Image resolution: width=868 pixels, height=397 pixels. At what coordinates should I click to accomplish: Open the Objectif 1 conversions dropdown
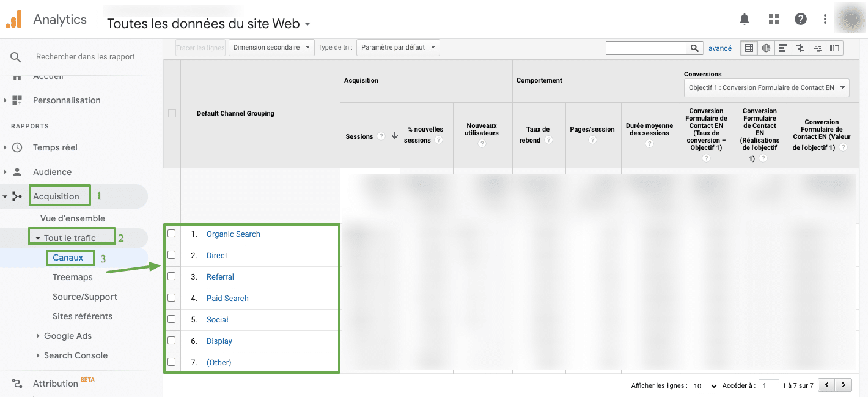[767, 88]
